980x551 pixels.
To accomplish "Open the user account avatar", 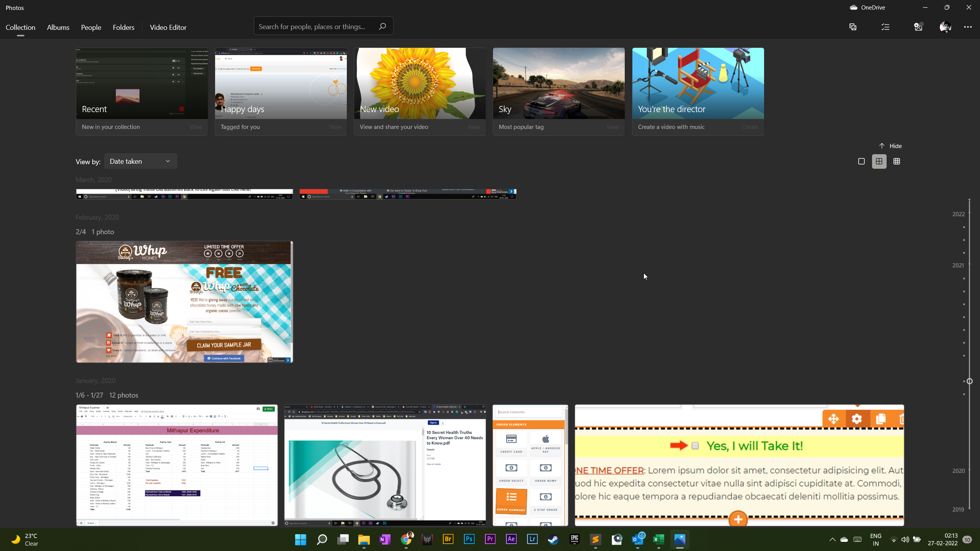I will (946, 27).
